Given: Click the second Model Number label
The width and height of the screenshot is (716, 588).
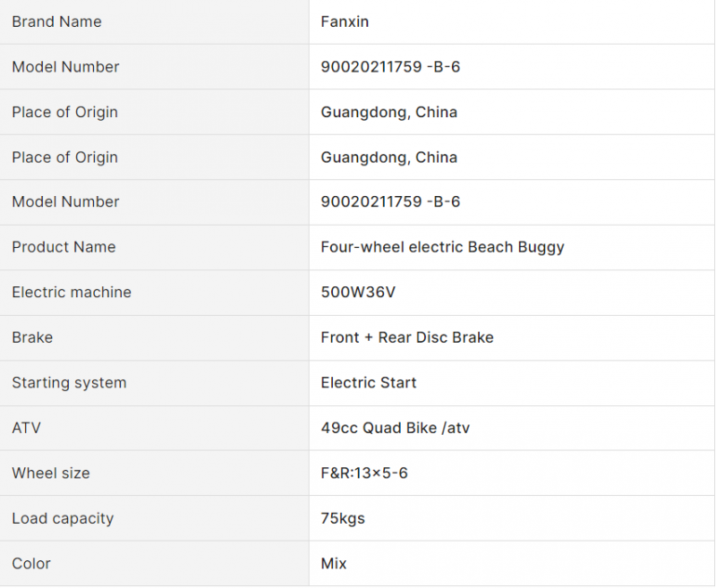Looking at the screenshot, I should click(65, 201).
